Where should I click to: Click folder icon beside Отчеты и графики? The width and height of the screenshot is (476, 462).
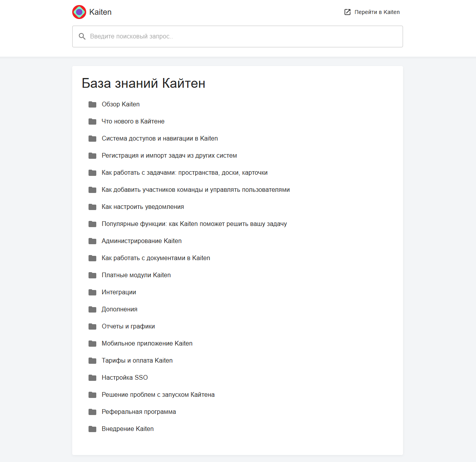(92, 327)
